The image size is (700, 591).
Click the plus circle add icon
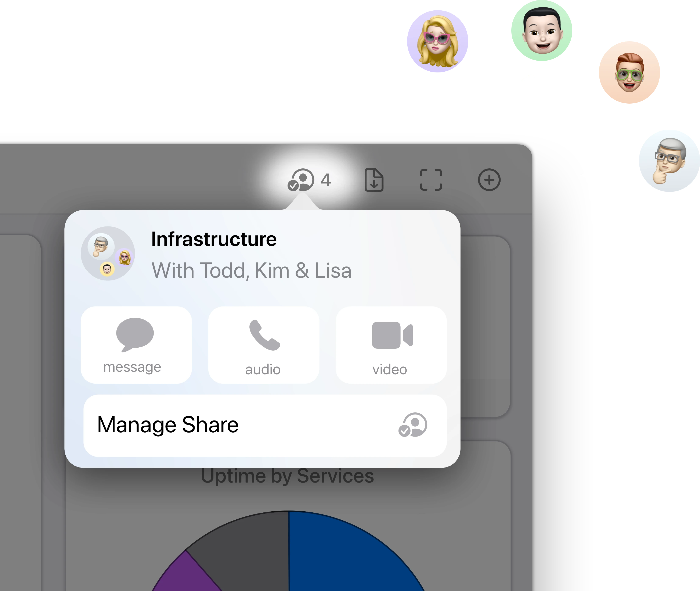click(489, 180)
